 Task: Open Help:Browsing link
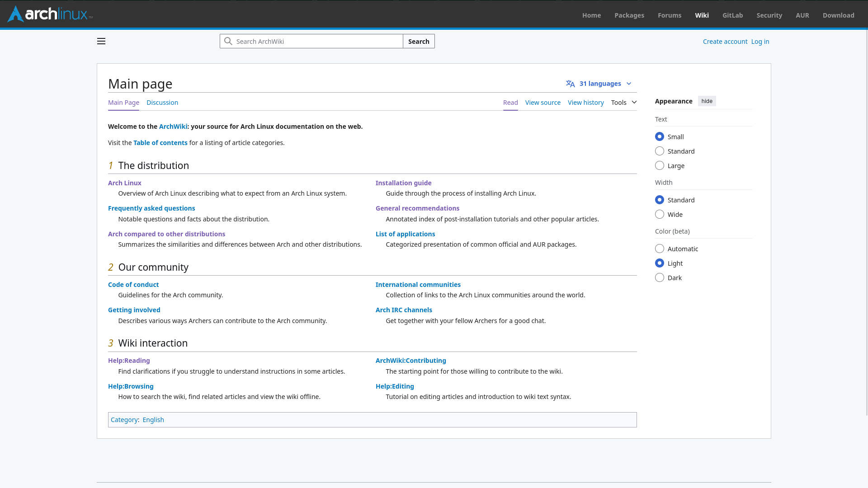(131, 386)
